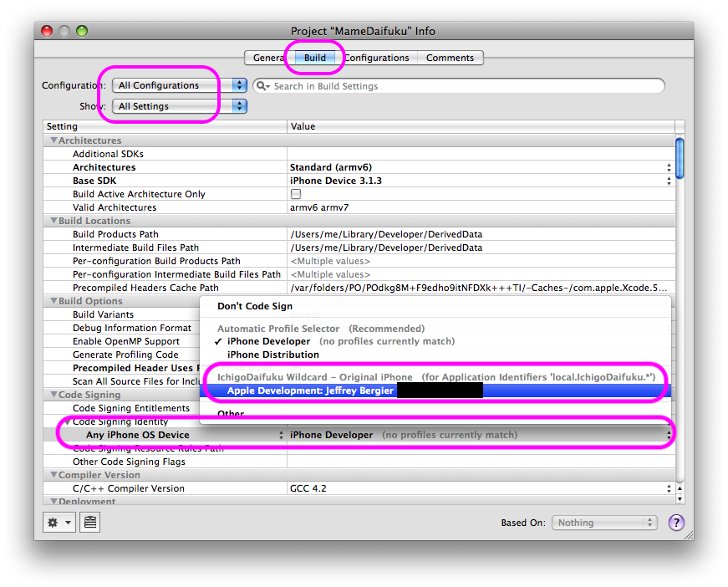The height and width of the screenshot is (587, 728).
Task: Select iPhone Distribution from the menu
Action: tap(272, 355)
